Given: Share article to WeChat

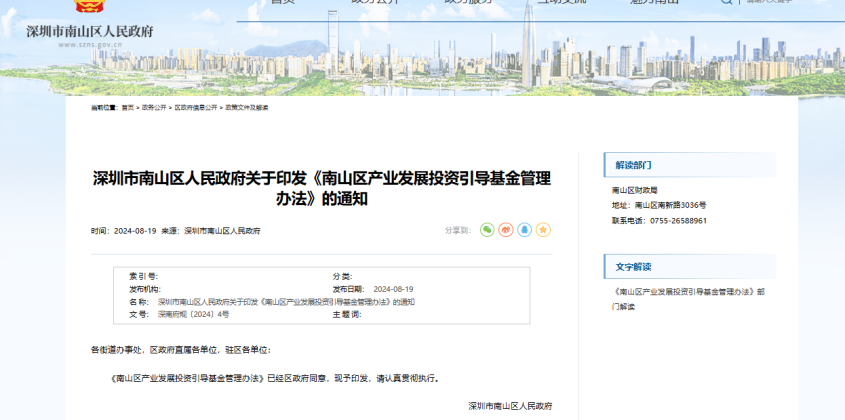Looking at the screenshot, I should (487, 230).
